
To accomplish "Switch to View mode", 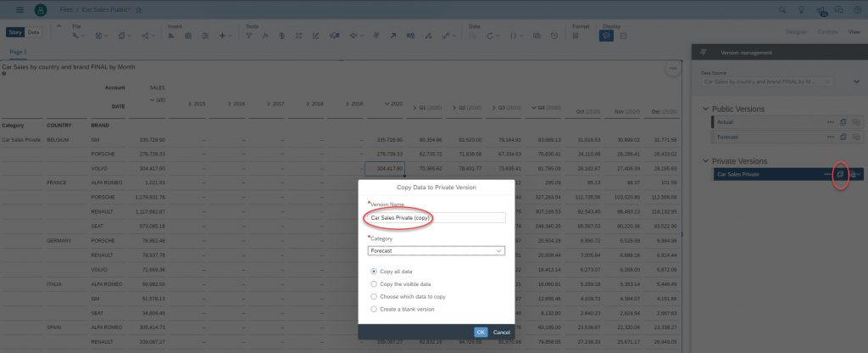I will tap(854, 32).
